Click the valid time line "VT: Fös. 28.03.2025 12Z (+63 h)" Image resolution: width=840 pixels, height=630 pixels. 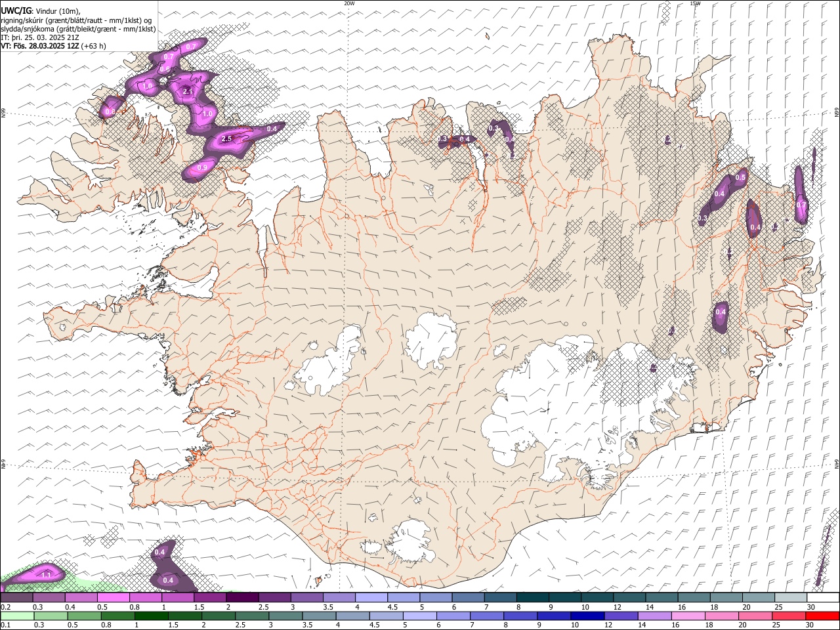click(53, 46)
